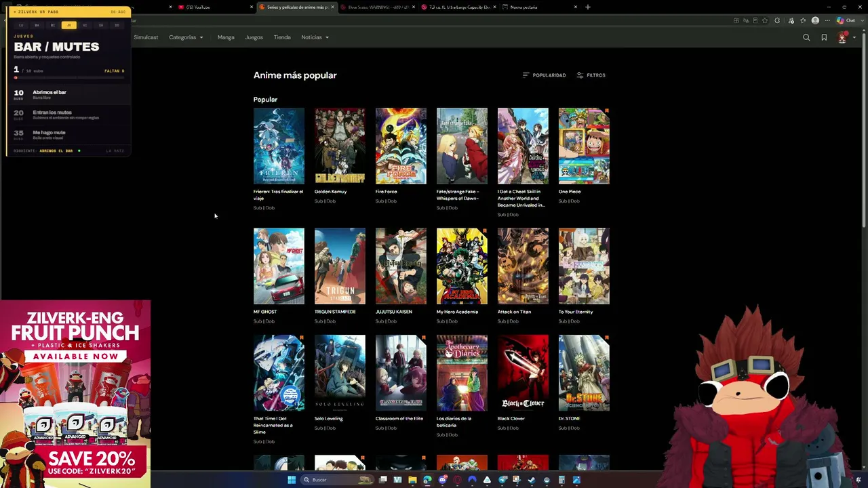Viewport: 868px width, 488px height.
Task: Open the Crunchyroll search icon
Action: [x=806, y=37]
